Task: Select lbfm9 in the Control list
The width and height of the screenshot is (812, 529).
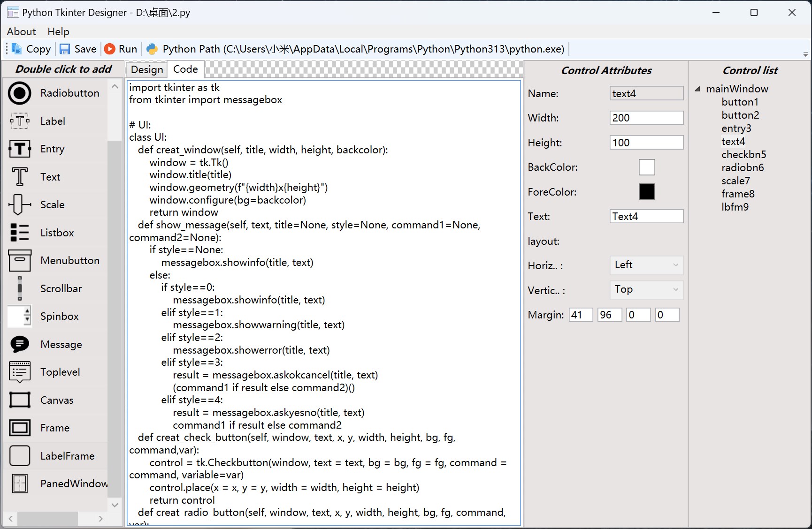Action: (x=735, y=207)
